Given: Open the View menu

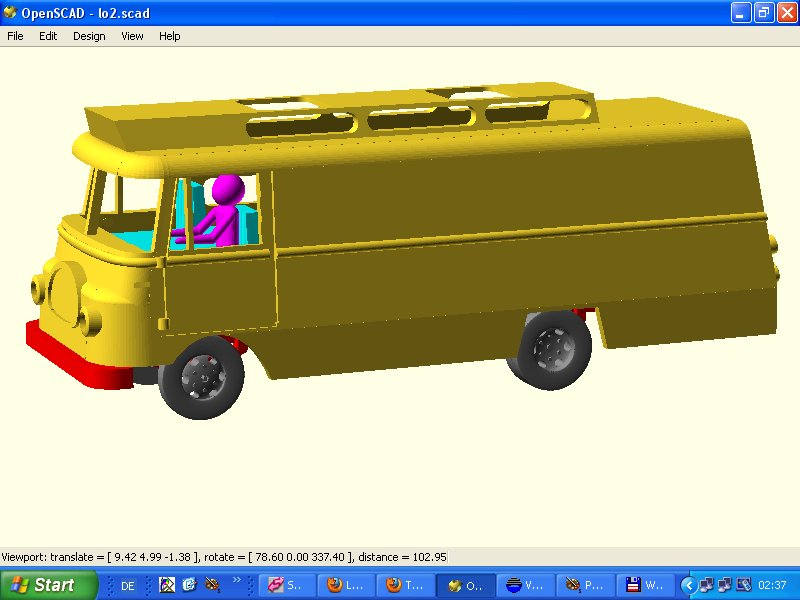Looking at the screenshot, I should coord(132,36).
